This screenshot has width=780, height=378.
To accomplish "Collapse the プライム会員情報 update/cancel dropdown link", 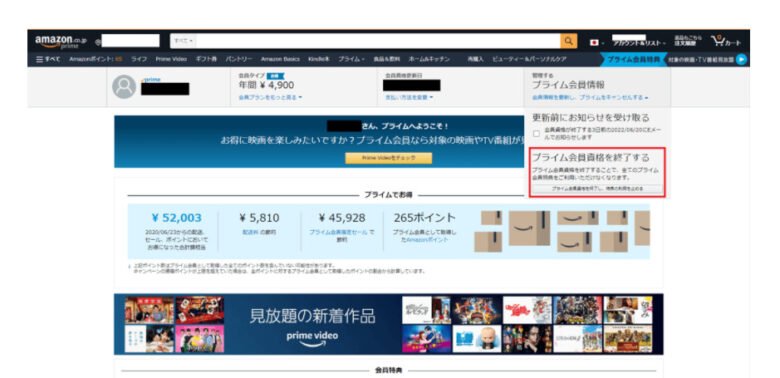I will (589, 97).
